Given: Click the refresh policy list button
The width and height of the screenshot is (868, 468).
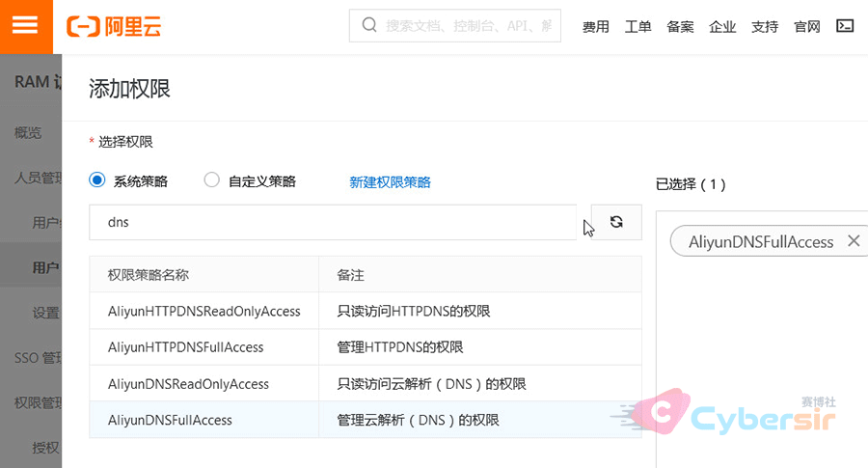Looking at the screenshot, I should 616,222.
